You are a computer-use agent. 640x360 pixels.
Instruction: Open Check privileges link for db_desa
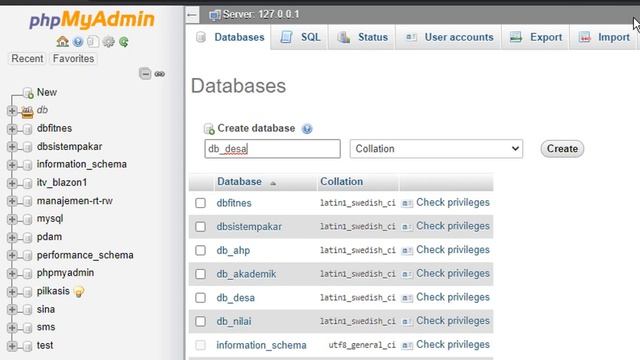pos(453,297)
